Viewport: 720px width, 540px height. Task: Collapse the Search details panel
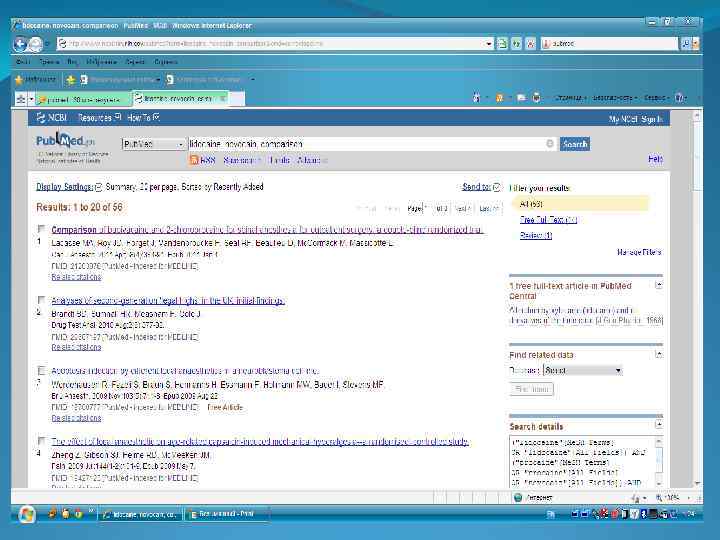pos(658,425)
